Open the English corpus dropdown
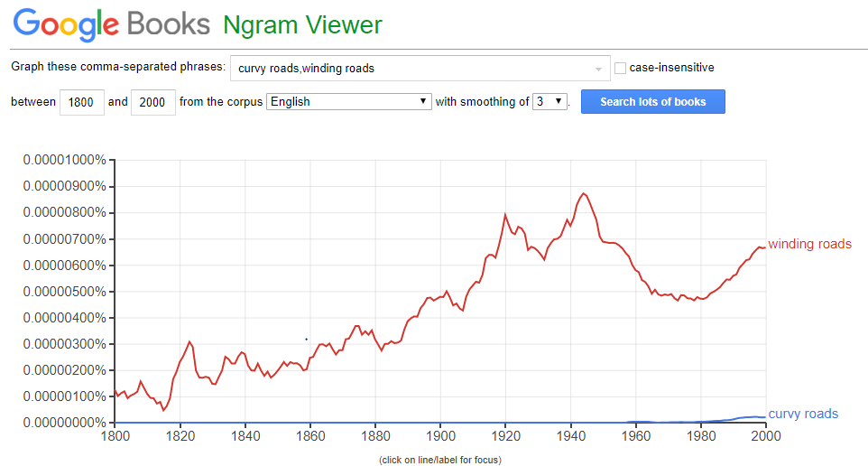 349,102
